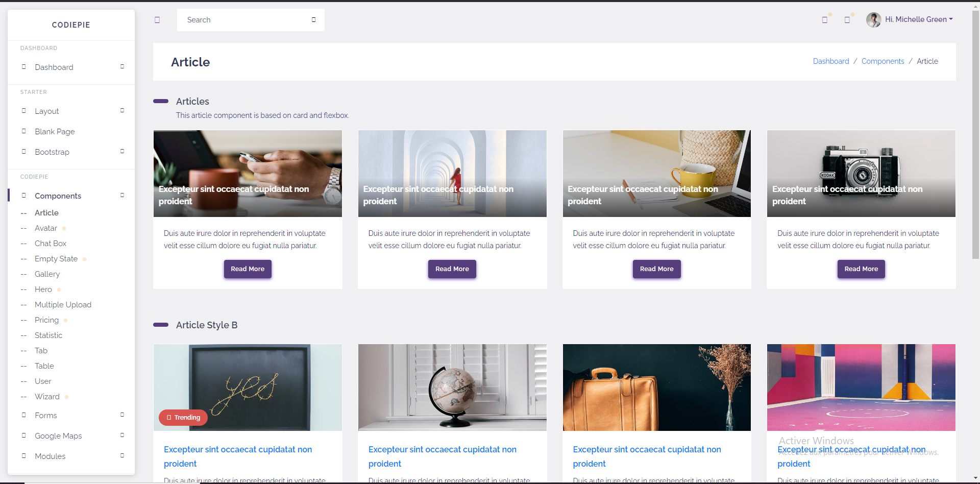Click the white archway article image
This screenshot has width=980, height=484.
[452, 174]
